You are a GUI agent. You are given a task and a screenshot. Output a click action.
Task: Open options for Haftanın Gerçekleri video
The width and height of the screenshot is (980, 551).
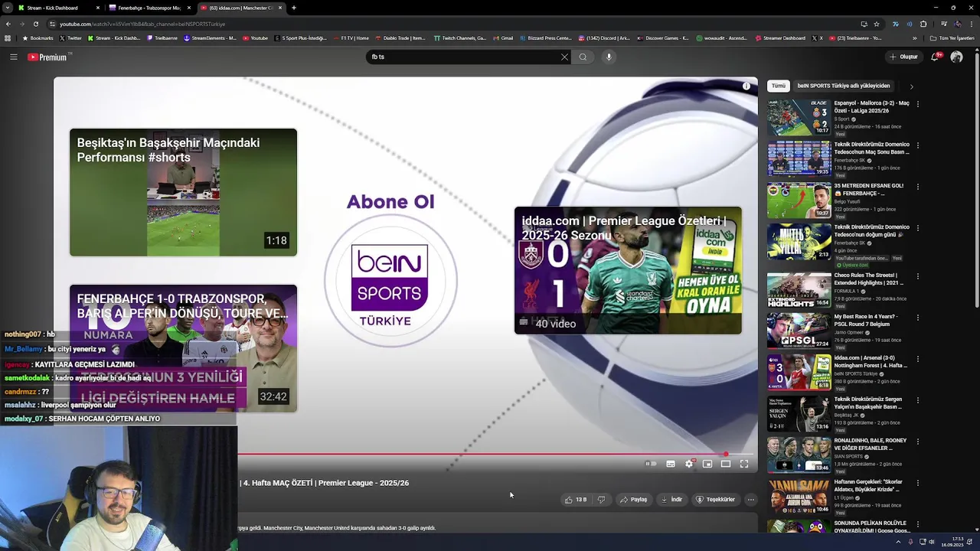pos(917,483)
